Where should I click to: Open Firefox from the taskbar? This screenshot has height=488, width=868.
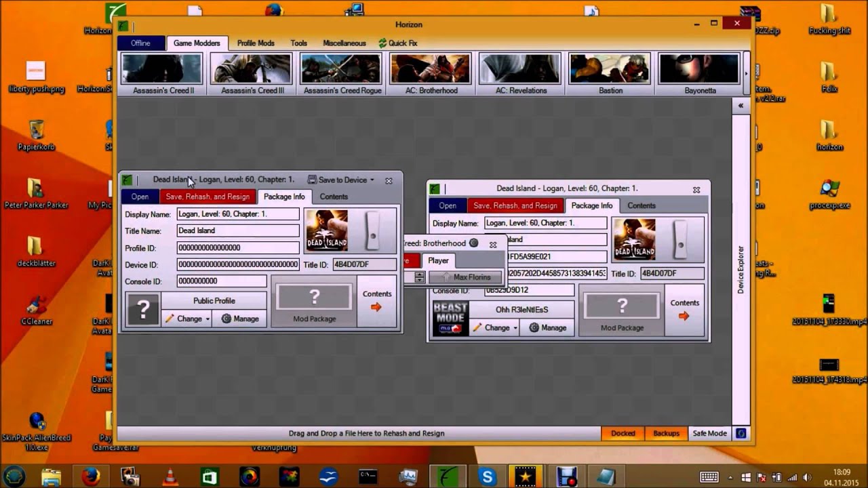pos(91,476)
